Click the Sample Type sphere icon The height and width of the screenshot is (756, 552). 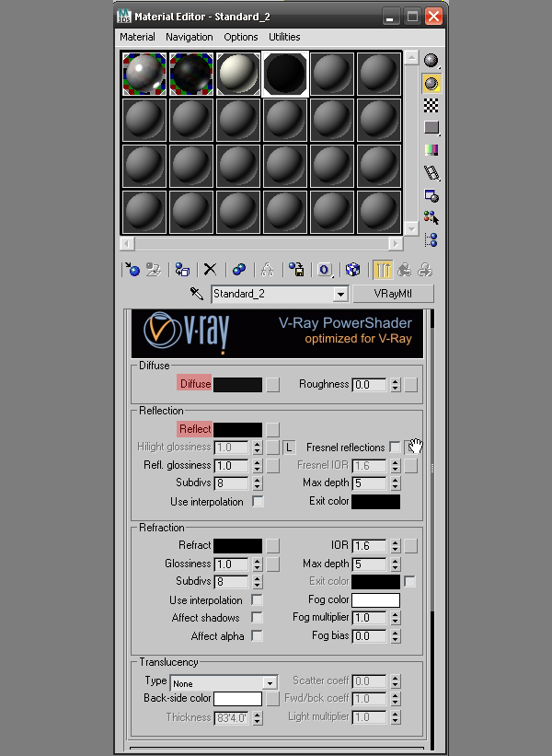pos(431,61)
